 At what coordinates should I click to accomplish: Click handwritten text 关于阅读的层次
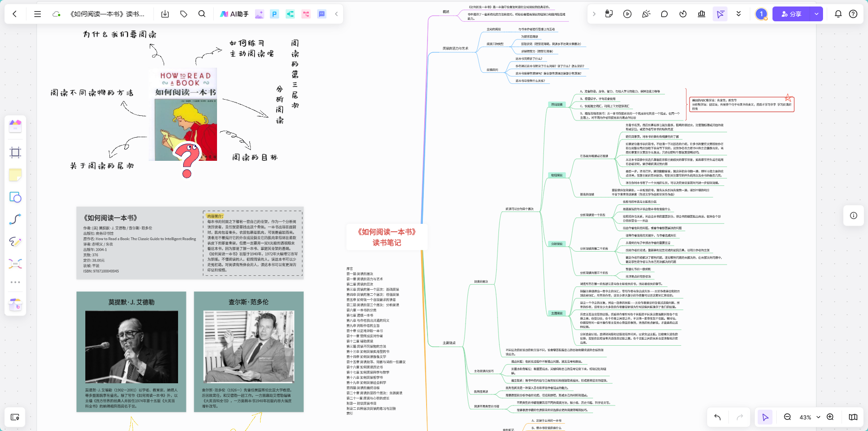coord(102,165)
